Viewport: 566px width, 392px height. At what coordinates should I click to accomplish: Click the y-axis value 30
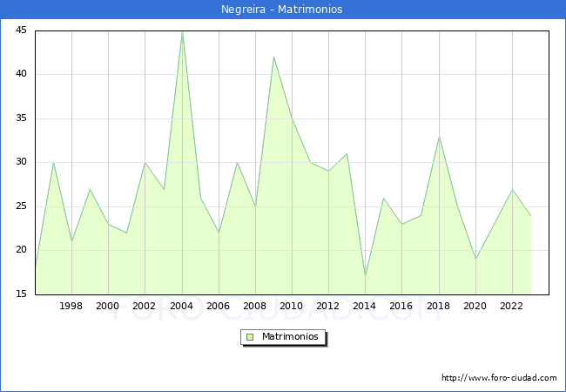click(x=21, y=162)
